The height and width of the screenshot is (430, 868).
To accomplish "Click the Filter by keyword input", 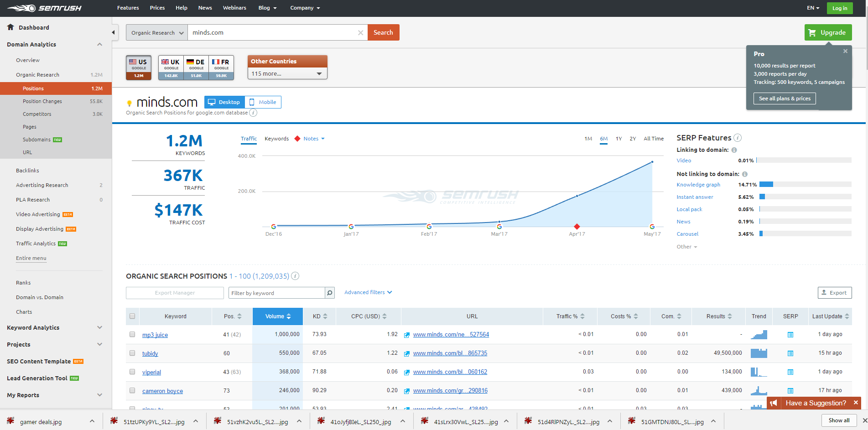I will click(x=277, y=293).
